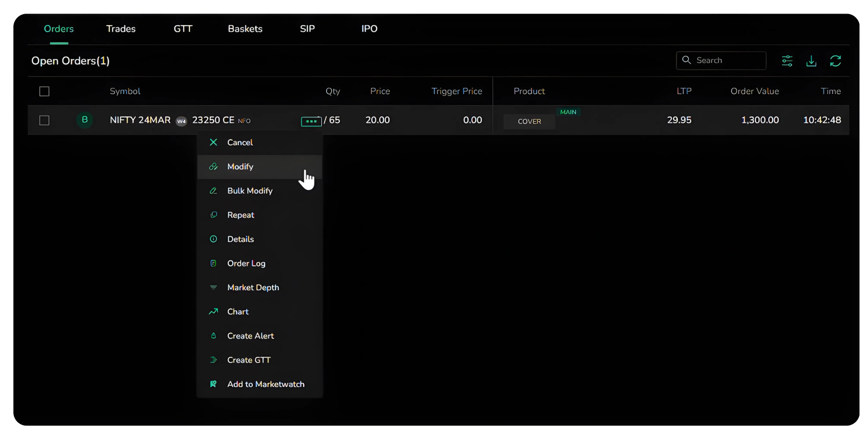
Task: Select the Add to Marketwatch flag icon
Action: 214,384
